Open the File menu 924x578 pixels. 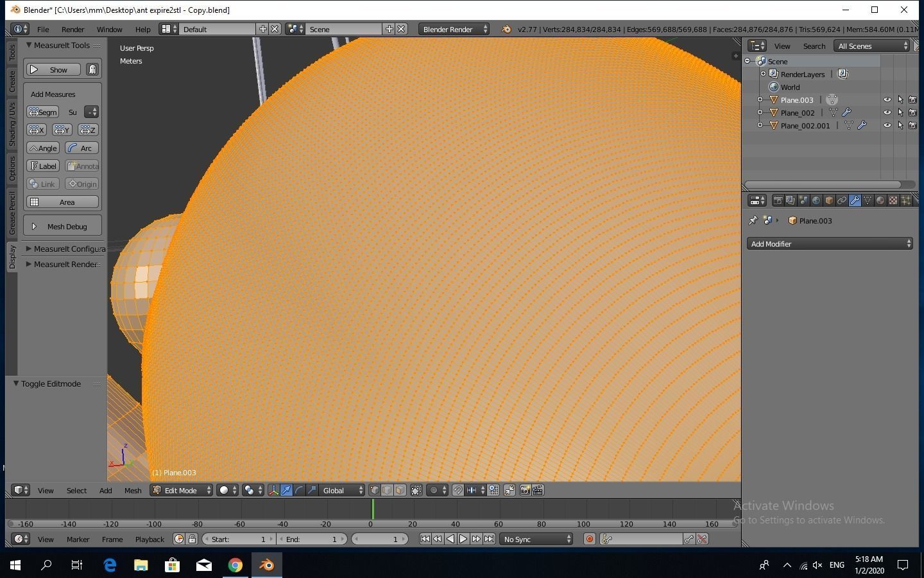click(x=43, y=30)
